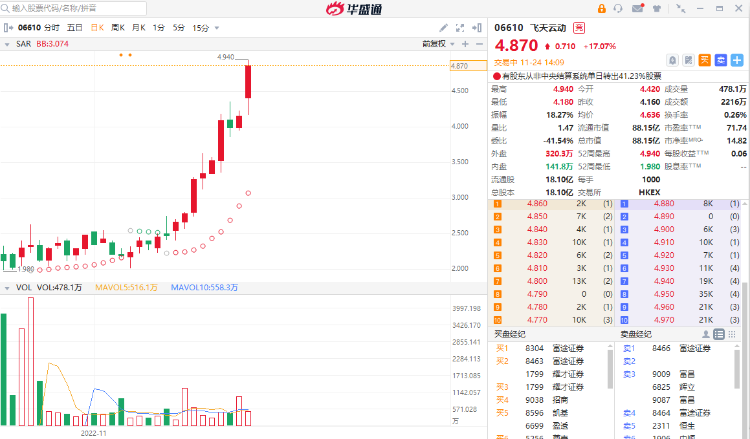The width and height of the screenshot is (750, 439).
Task: Select ask level 1 at 4.880
Action: click(x=680, y=204)
